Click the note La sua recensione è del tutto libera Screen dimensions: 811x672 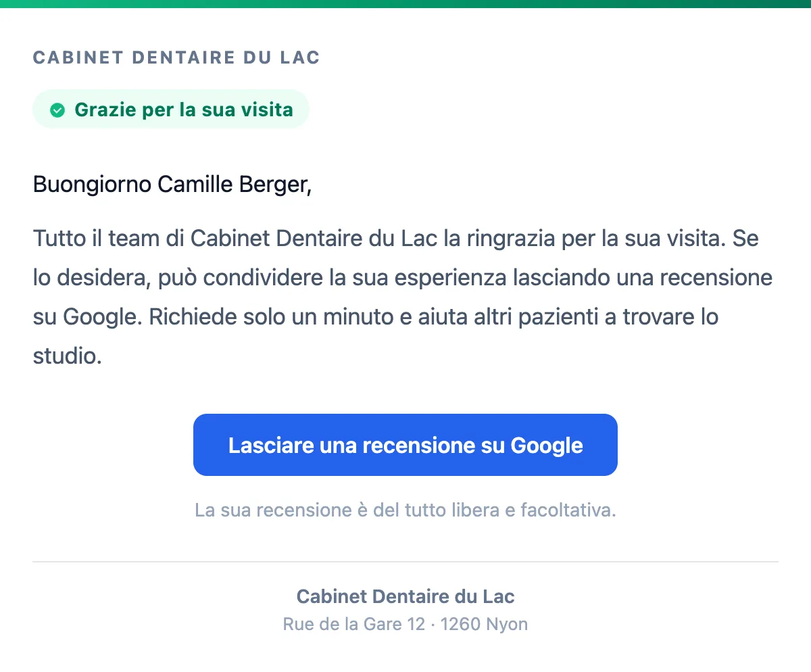(x=405, y=510)
